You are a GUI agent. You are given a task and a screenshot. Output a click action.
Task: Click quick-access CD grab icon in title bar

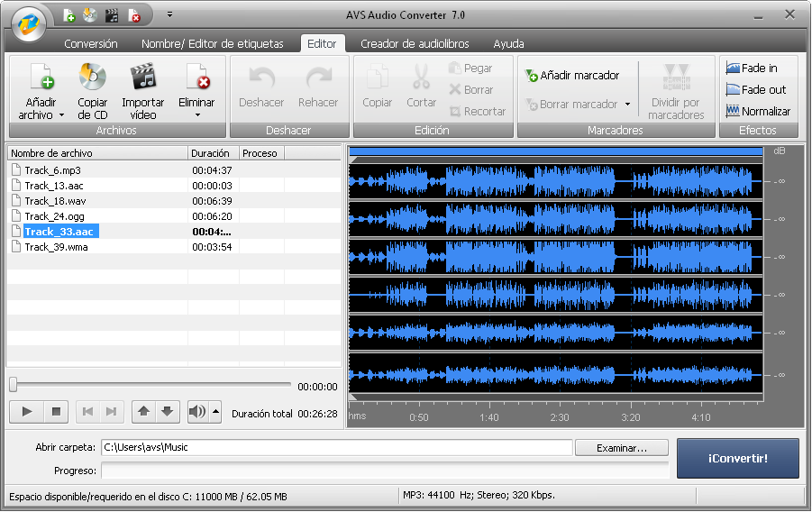[x=90, y=15]
